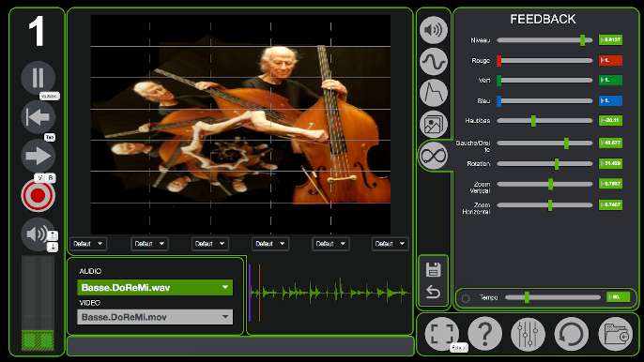Enter fullscreen mode icon
Screen dimensions: 644x362
442,334
